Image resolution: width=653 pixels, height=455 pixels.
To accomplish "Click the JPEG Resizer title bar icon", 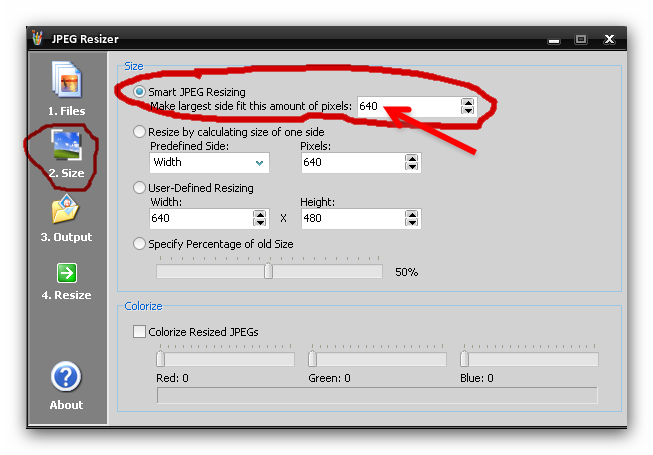I will tap(39, 39).
